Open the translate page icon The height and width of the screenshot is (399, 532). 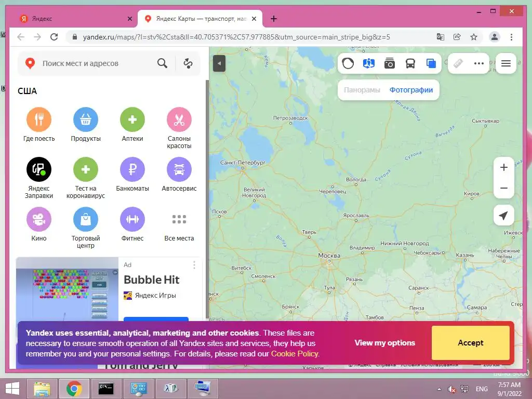441,37
